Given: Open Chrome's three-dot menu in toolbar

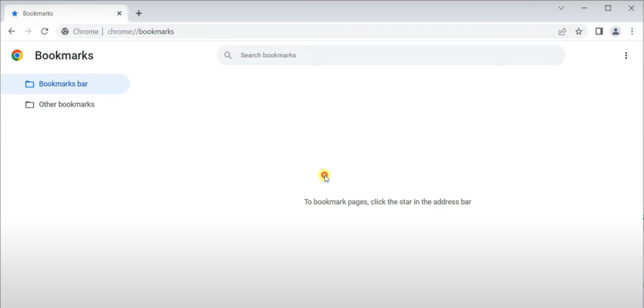Looking at the screenshot, I should point(632,31).
